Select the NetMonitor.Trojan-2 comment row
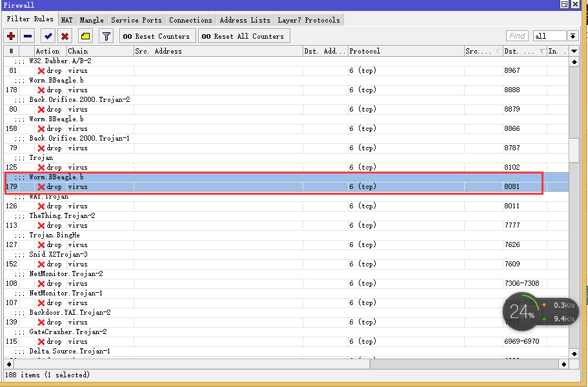The height and width of the screenshot is (387, 588). coord(286,274)
